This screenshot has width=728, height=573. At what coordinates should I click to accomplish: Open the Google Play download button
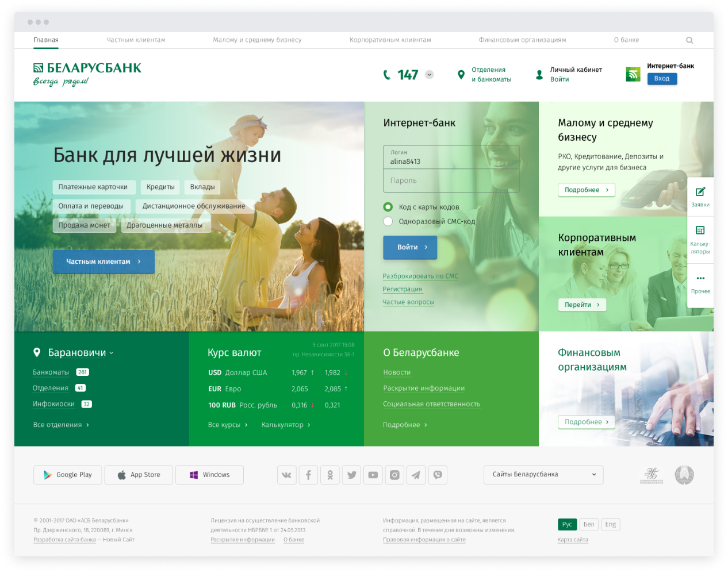point(68,475)
